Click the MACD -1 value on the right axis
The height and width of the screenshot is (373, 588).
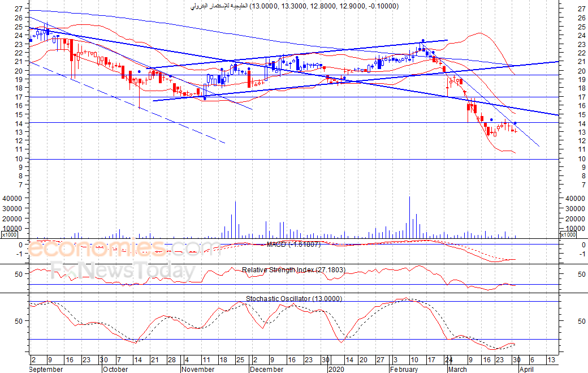582,254
